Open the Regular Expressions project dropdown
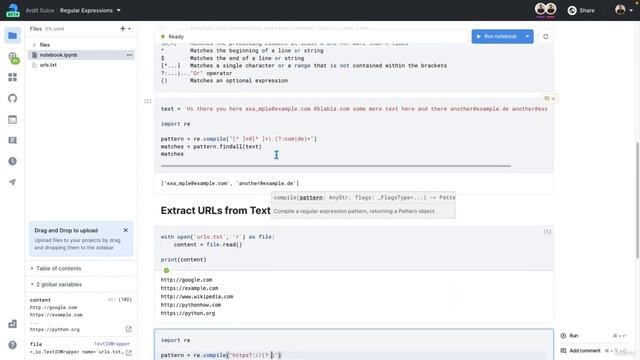This screenshot has height=360, width=640. 90,10
